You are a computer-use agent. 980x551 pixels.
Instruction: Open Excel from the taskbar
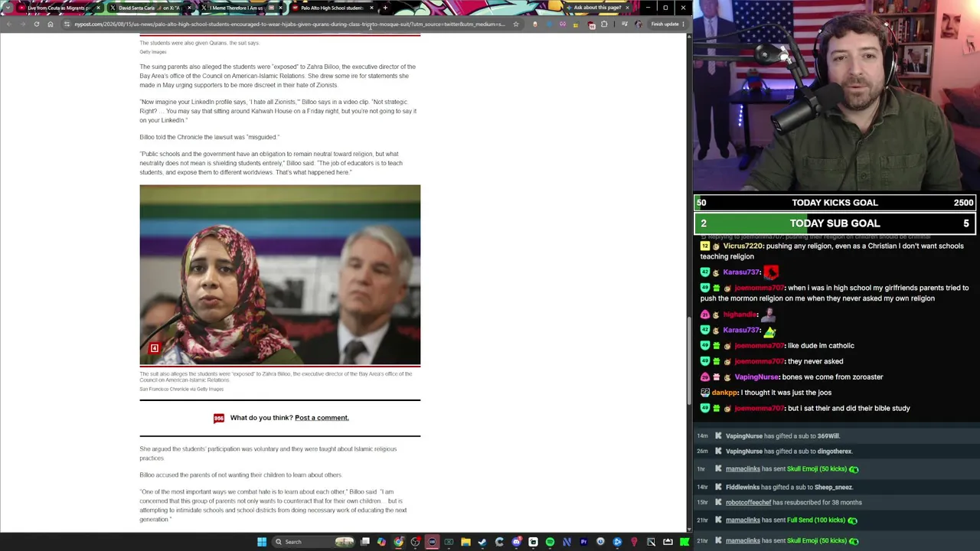pos(449,542)
